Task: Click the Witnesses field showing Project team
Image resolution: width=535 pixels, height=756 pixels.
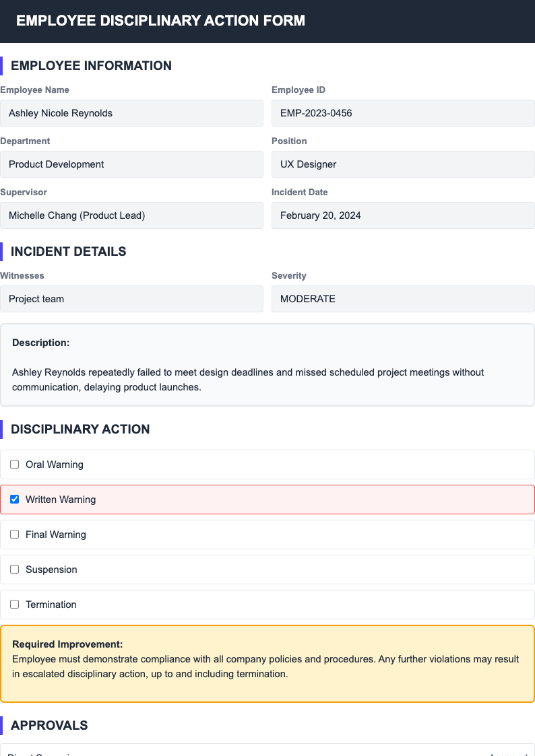Action: 131,298
